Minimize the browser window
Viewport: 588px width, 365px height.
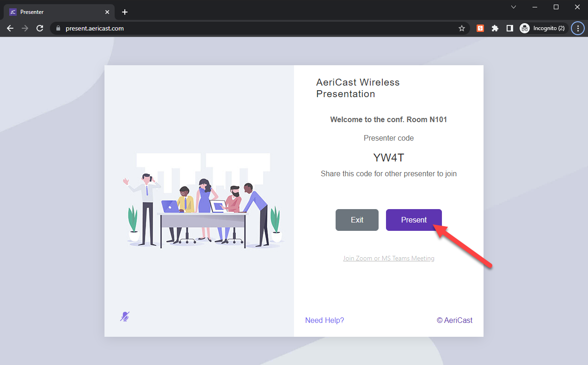[x=535, y=7]
